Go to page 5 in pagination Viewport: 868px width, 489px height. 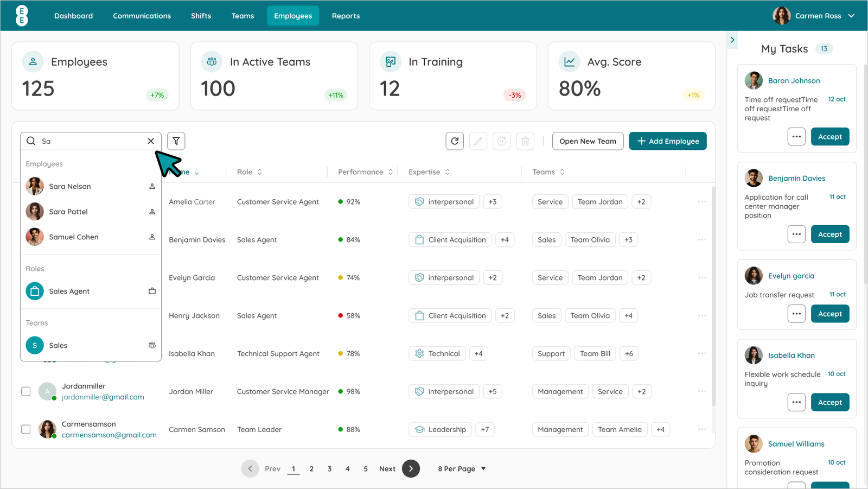(366, 469)
